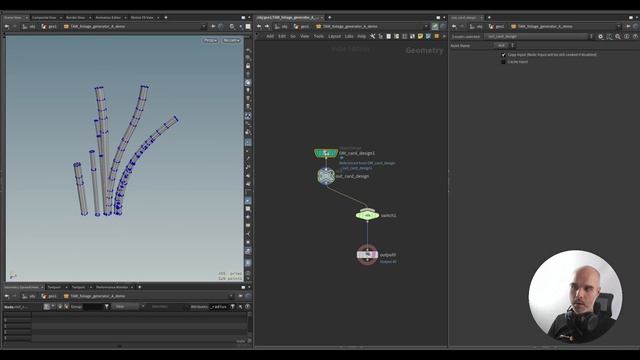Open the Layout menu in the network editor
Viewport: 640px width, 360px height.
point(334,36)
